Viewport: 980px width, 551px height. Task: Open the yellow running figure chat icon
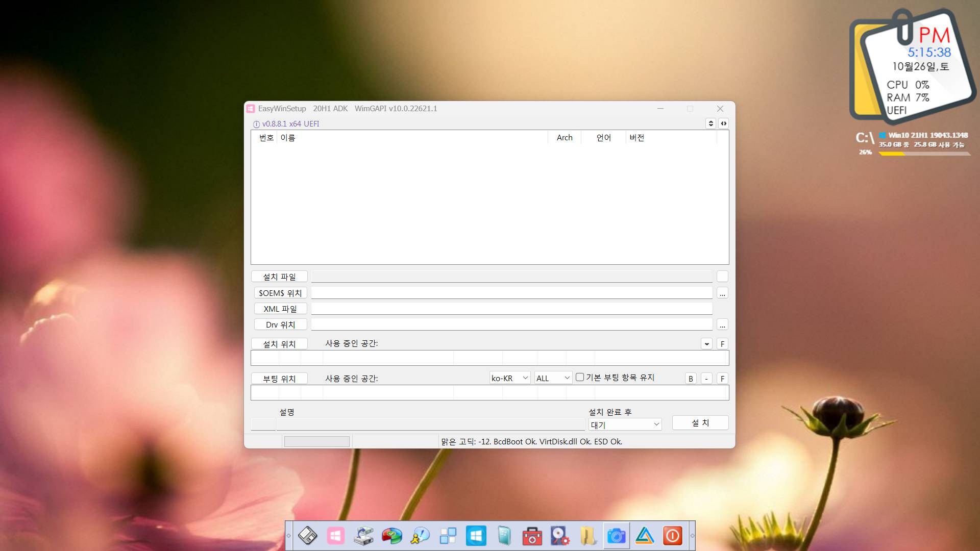pos(420,536)
